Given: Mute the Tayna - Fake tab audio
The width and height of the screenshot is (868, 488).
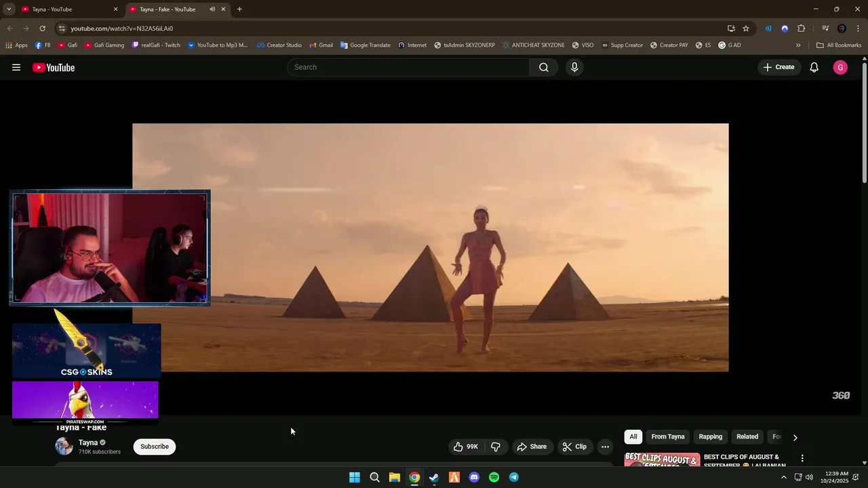Looking at the screenshot, I should (212, 9).
